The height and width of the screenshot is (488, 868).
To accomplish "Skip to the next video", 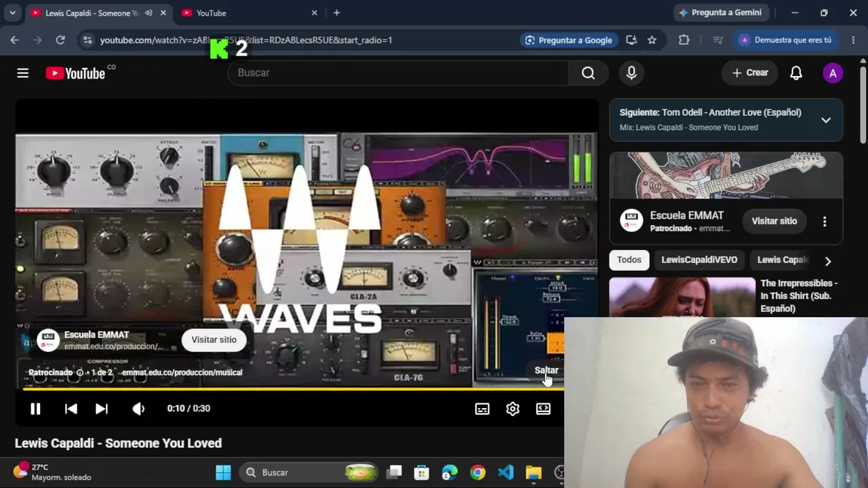I will click(x=102, y=409).
